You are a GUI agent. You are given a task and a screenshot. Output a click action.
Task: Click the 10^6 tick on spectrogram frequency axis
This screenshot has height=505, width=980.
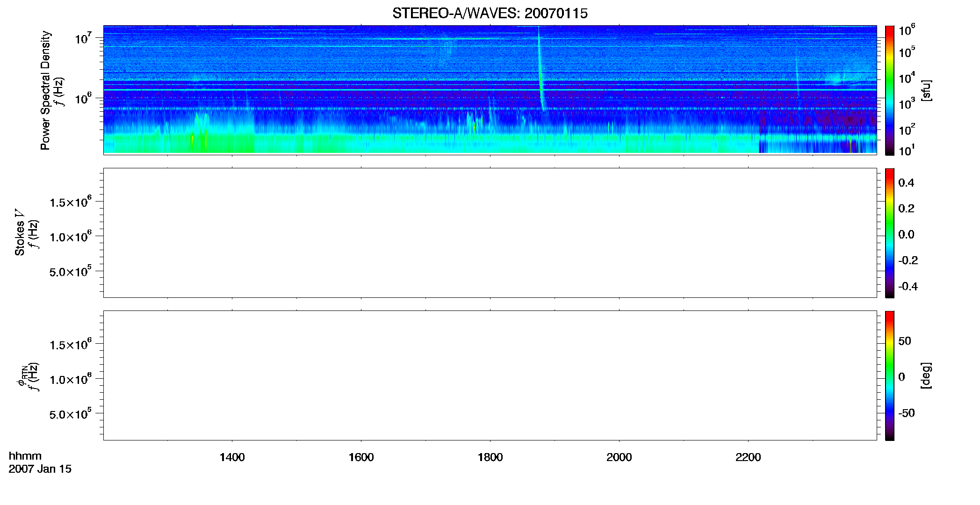pos(84,98)
